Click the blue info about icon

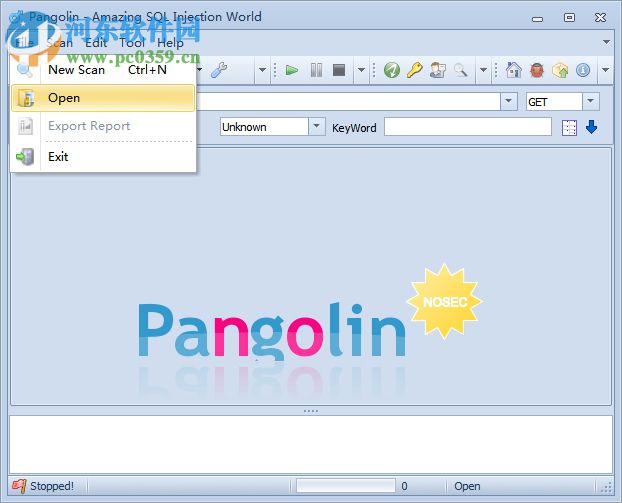[583, 71]
